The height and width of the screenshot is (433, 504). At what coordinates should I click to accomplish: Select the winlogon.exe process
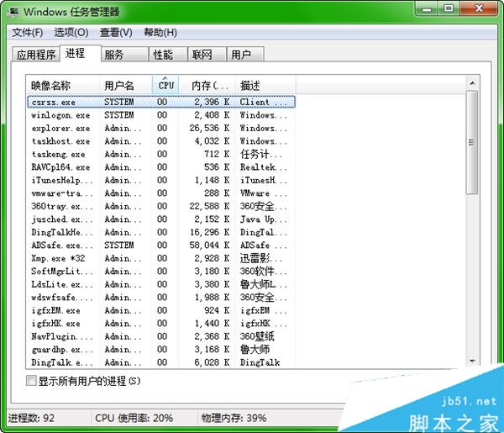pyautogui.click(x=161, y=115)
